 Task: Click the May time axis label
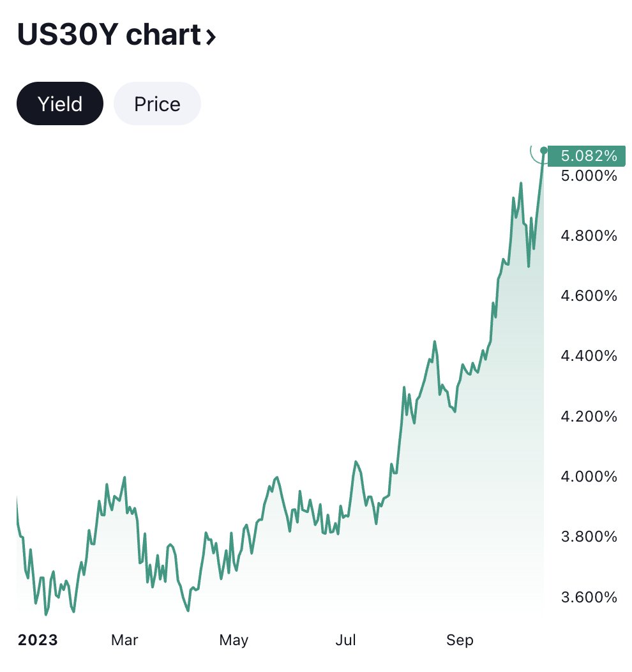pyautogui.click(x=233, y=639)
